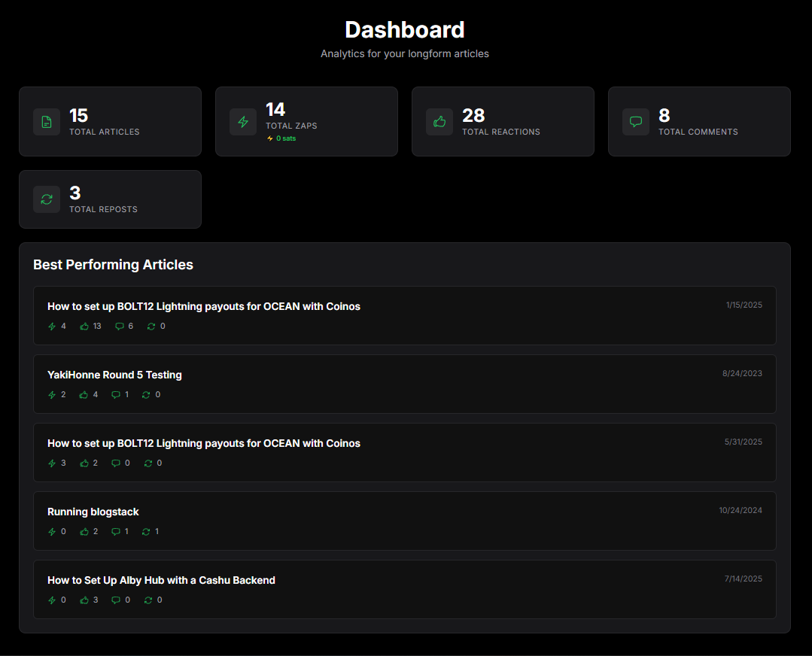This screenshot has height=656, width=812.
Task: Click the 6 comments count on first article
Action: (130, 326)
